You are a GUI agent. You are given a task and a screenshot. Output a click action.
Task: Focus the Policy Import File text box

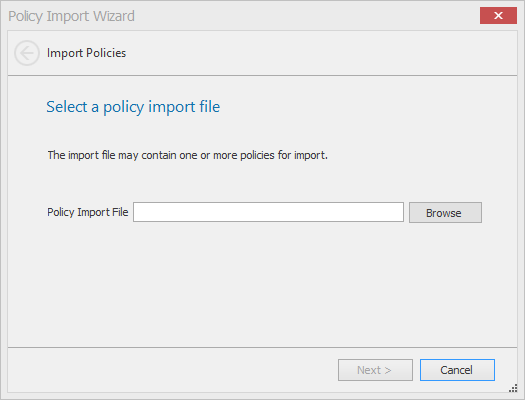point(268,212)
